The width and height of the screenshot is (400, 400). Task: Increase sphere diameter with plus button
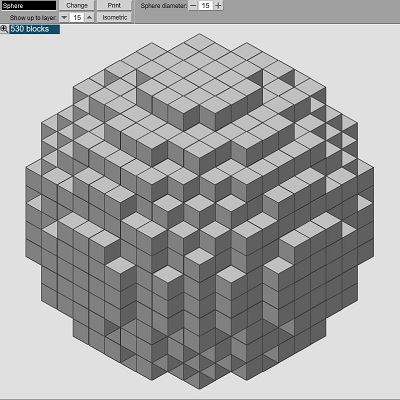pyautogui.click(x=218, y=5)
